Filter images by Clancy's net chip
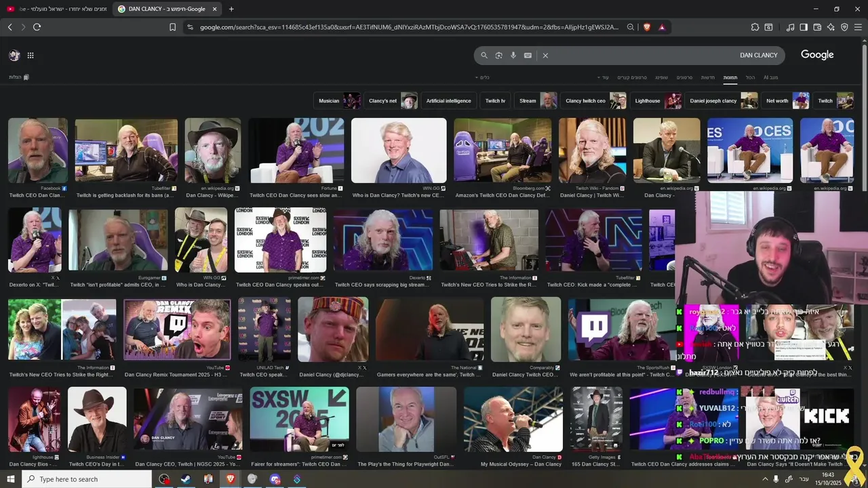This screenshot has height=488, width=868. tap(391, 101)
